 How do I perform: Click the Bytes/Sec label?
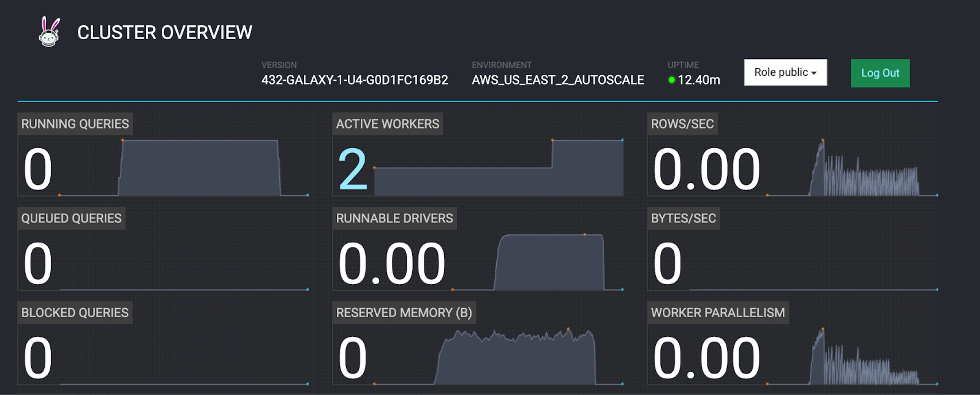pyautogui.click(x=683, y=218)
